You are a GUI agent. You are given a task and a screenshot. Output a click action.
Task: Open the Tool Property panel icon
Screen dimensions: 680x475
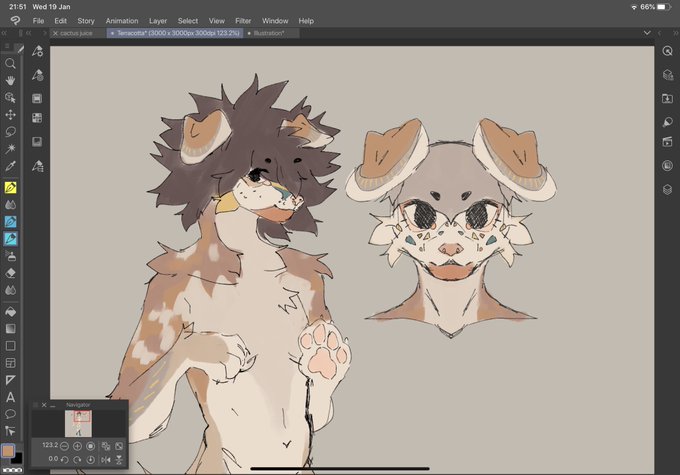37,75
